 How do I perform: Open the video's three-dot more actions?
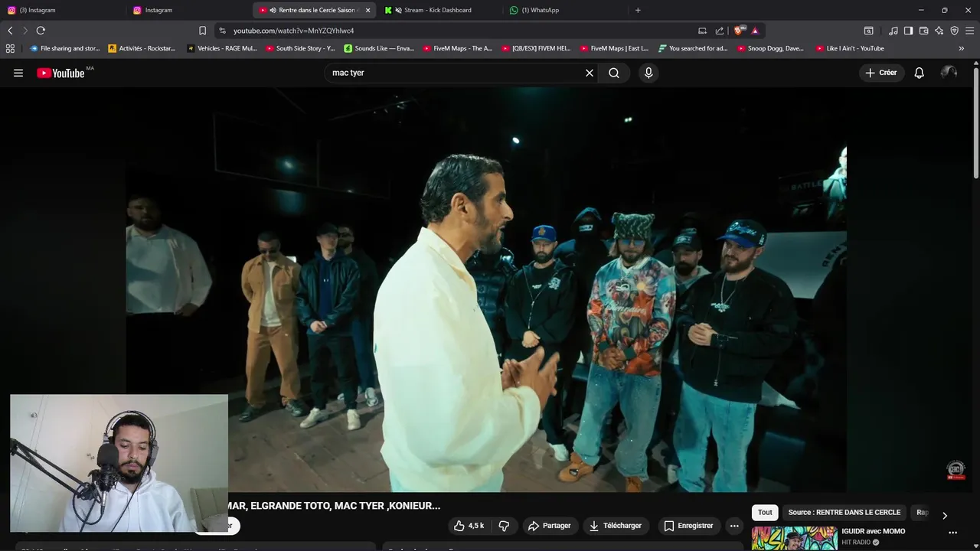(734, 526)
